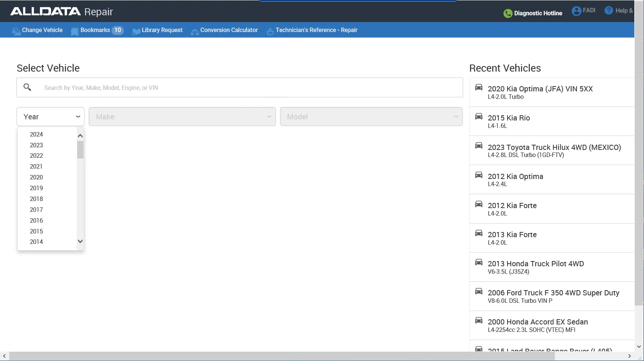Open the Conversion Calculator
Screen dimensions: 644x361
tap(229, 30)
